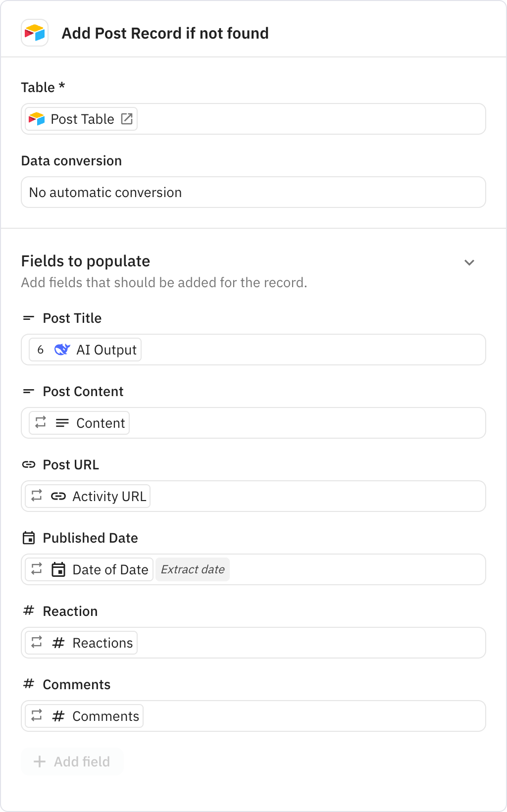Click the Airtable logo in the header

(x=35, y=33)
